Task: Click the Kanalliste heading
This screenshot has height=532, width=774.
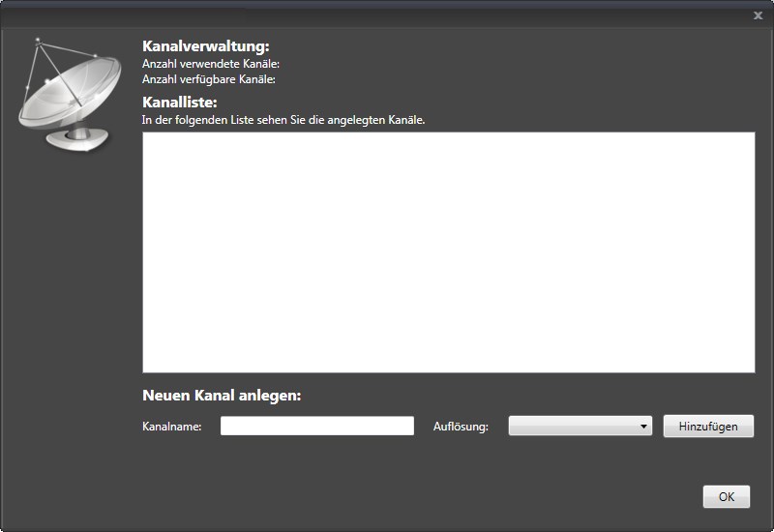Action: (x=180, y=102)
